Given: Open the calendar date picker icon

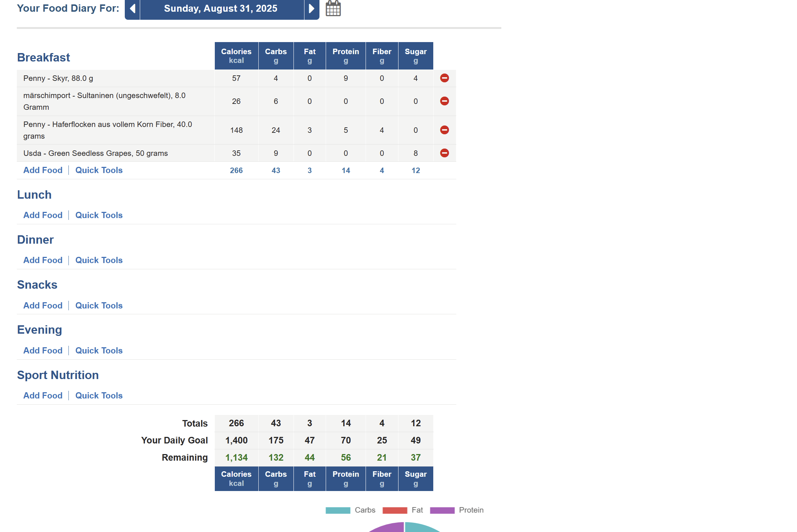Looking at the screenshot, I should tap(333, 9).
